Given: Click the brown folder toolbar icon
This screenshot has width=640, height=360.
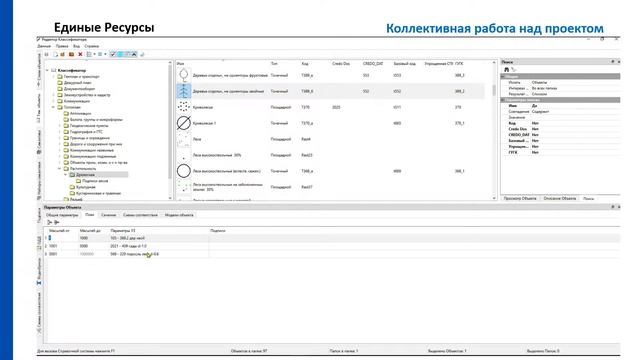Looking at the screenshot, I should 71,54.
